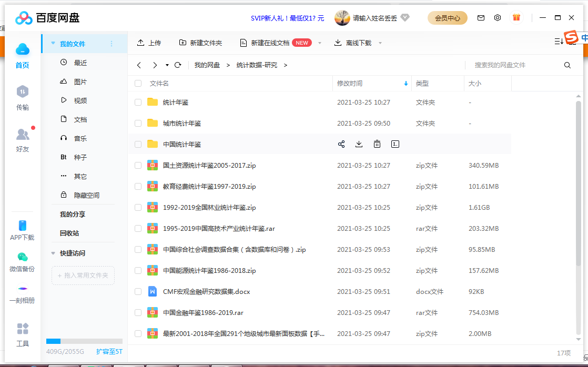Check the box for 教育经费统计年鉴1997-2019.zip
Screen dimensions: 588x367
(138, 186)
